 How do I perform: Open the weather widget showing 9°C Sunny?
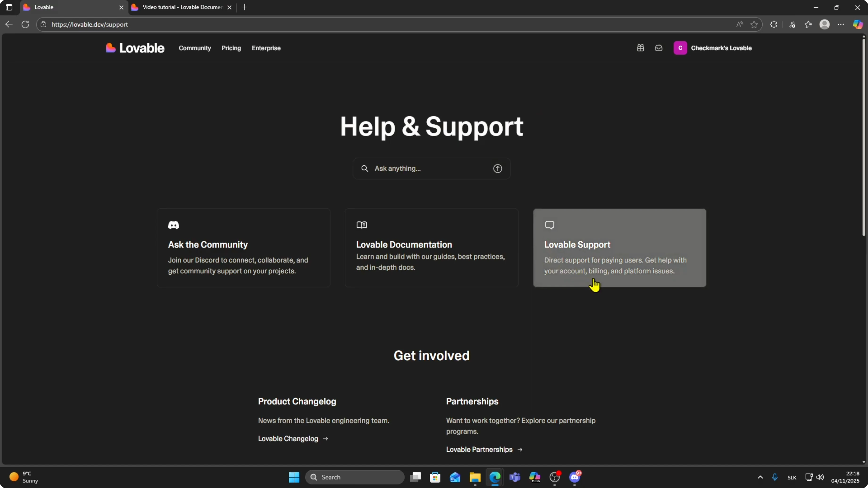[x=24, y=477]
